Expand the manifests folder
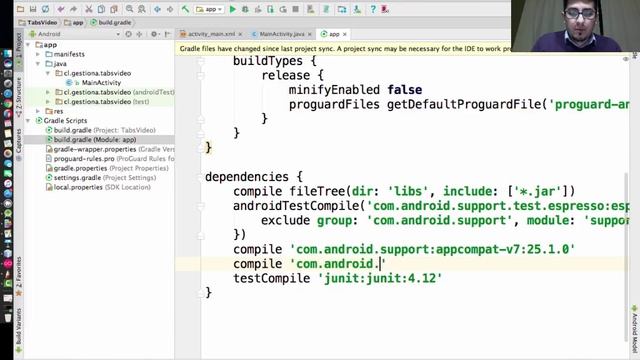The width and height of the screenshot is (640, 360). coord(38,54)
